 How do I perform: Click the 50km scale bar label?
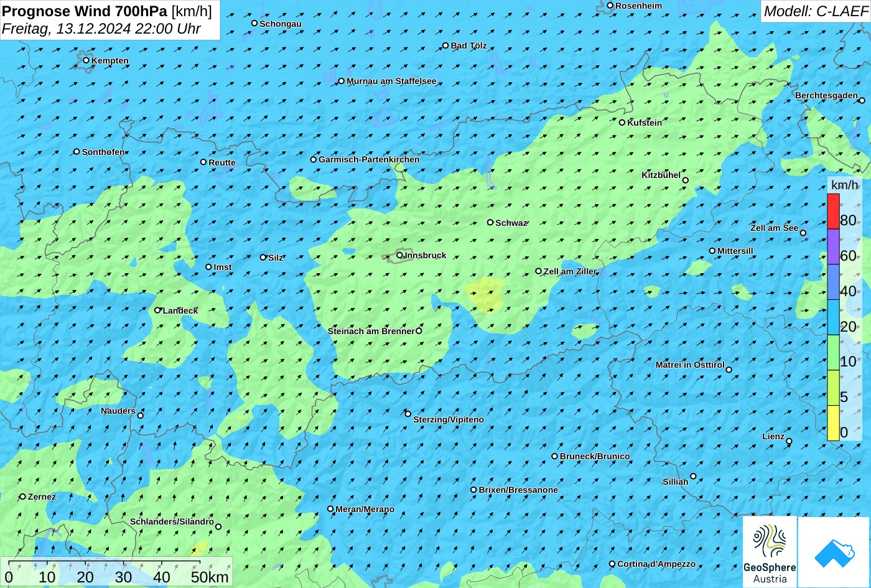tap(210, 577)
